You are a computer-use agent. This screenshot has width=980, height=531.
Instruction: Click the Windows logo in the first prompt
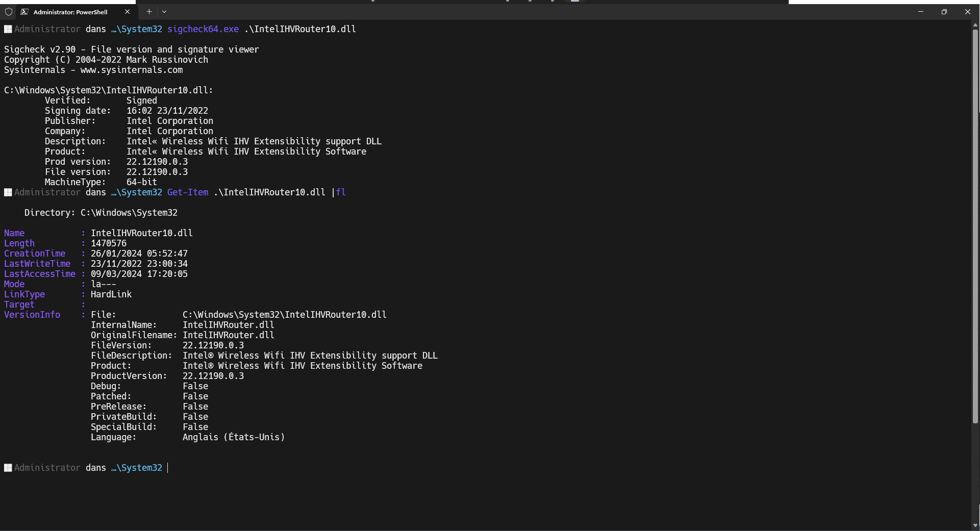coord(8,29)
